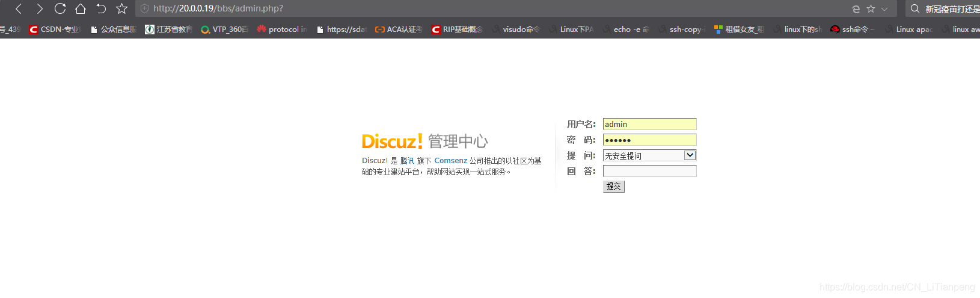Image resolution: width=980 pixels, height=298 pixels.
Task: Open the ACA认证 bookmark
Action: 399,29
